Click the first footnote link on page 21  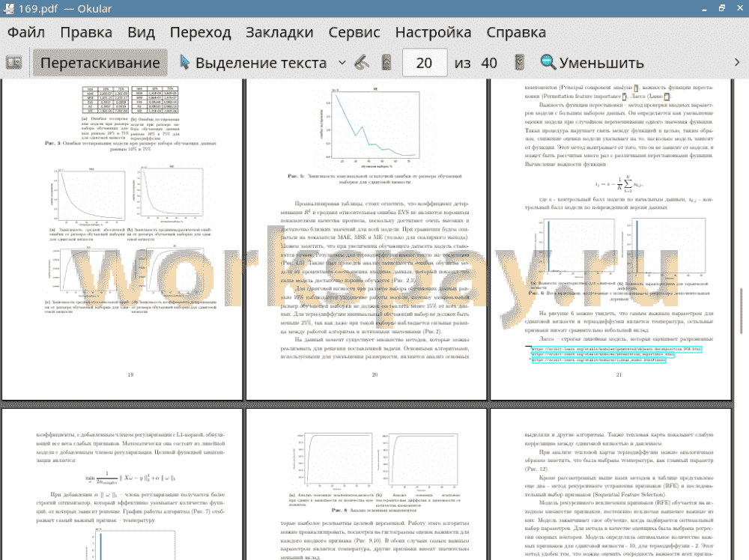[x=616, y=350]
